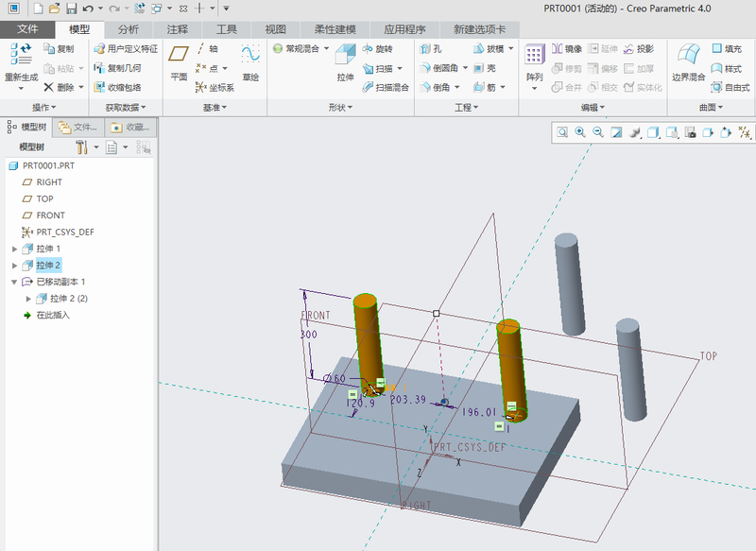
Task: Select the Freestyle (自由式) tool
Action: coord(730,87)
